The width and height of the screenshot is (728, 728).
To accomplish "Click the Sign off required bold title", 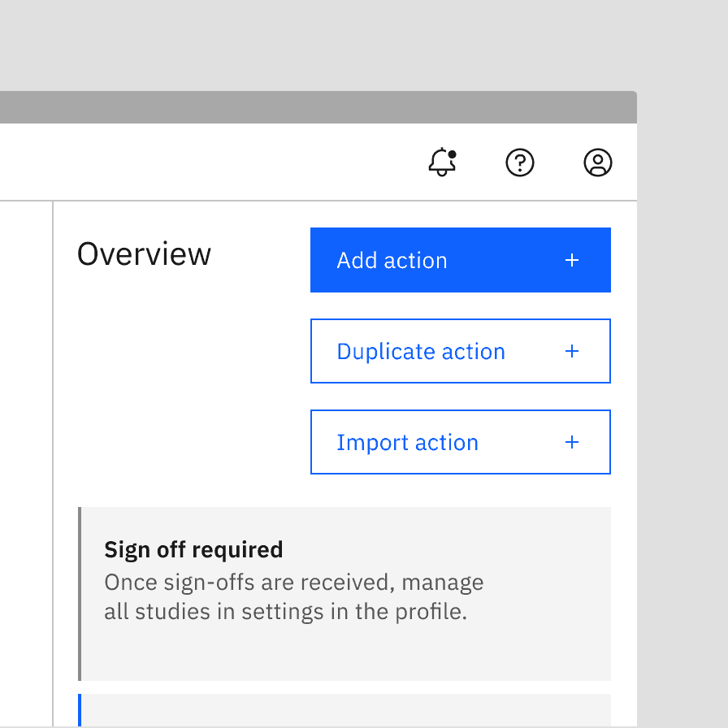I will [x=193, y=550].
